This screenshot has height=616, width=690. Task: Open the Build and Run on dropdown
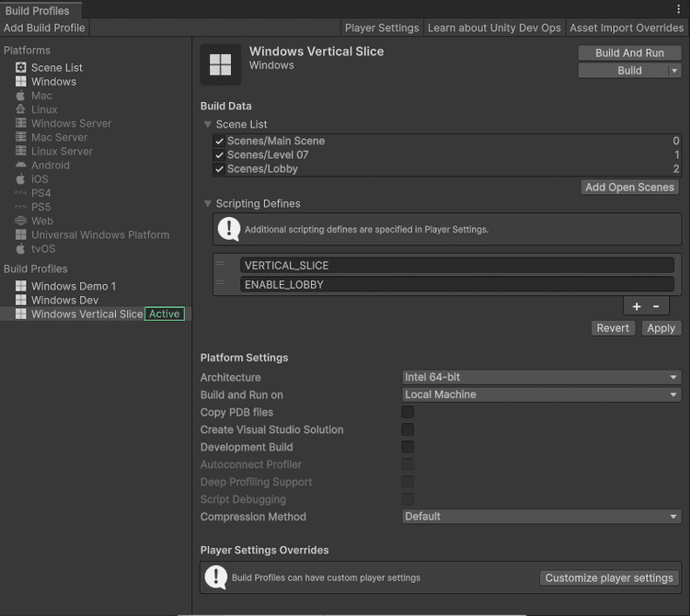(541, 394)
